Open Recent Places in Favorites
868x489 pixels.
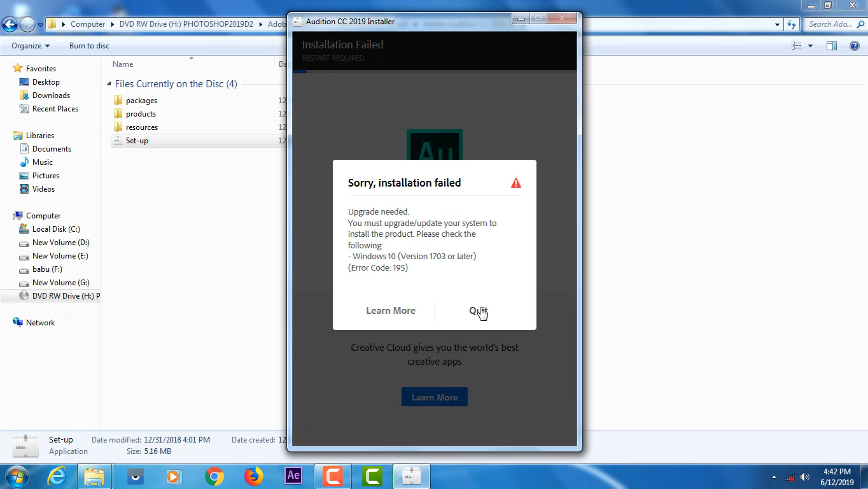pyautogui.click(x=55, y=109)
